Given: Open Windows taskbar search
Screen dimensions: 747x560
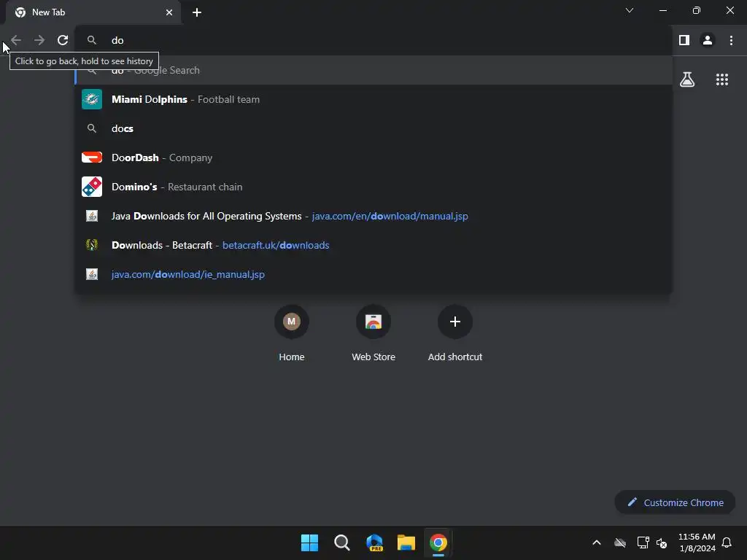Looking at the screenshot, I should point(342,542).
